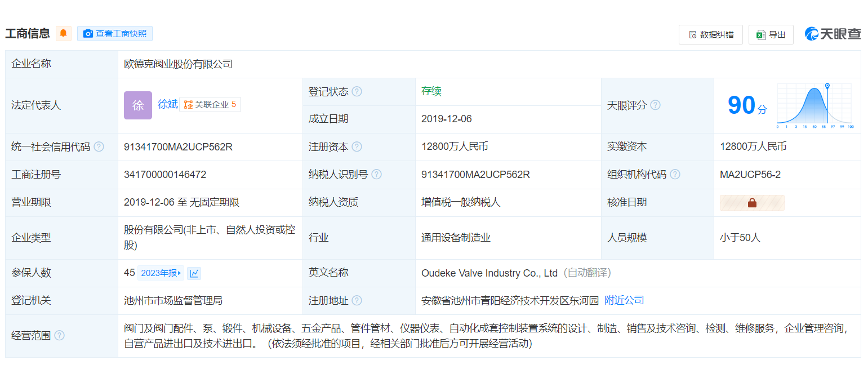This screenshot has height=387, width=868.
Task: Export data with the 导出 button
Action: point(771,34)
